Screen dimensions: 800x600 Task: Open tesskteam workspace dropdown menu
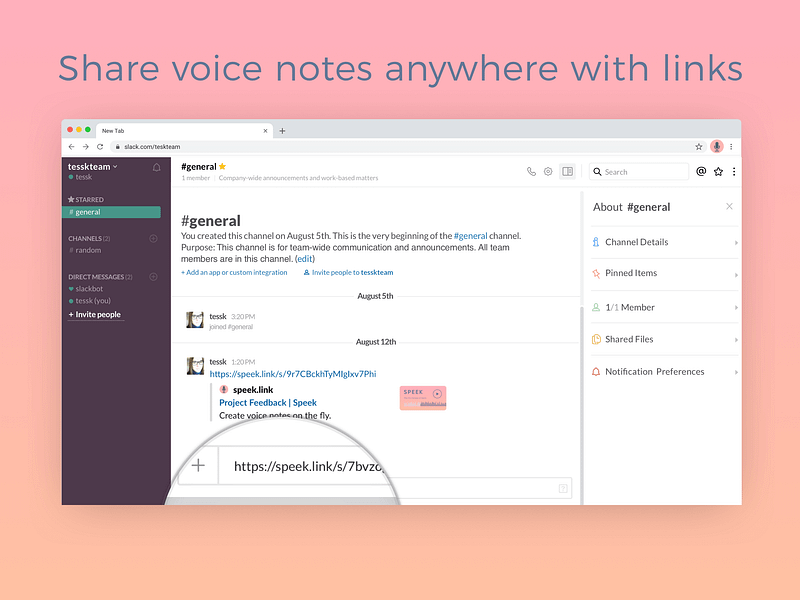point(92,167)
